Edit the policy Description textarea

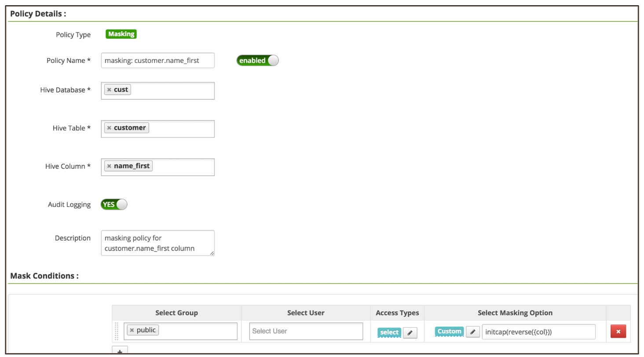(x=157, y=243)
